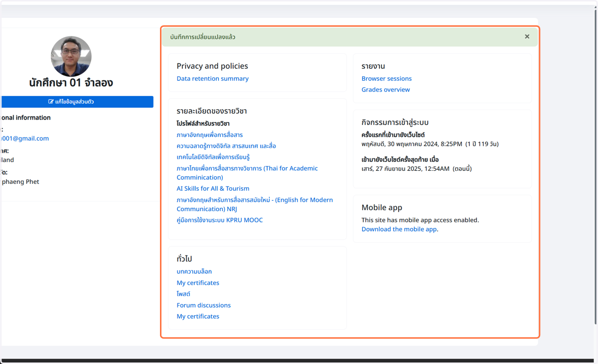Open ความฉลาดรู้ทางดิจิทัล สารสนเทศ และสื่อ course
The image size is (598, 364).
coord(226,146)
